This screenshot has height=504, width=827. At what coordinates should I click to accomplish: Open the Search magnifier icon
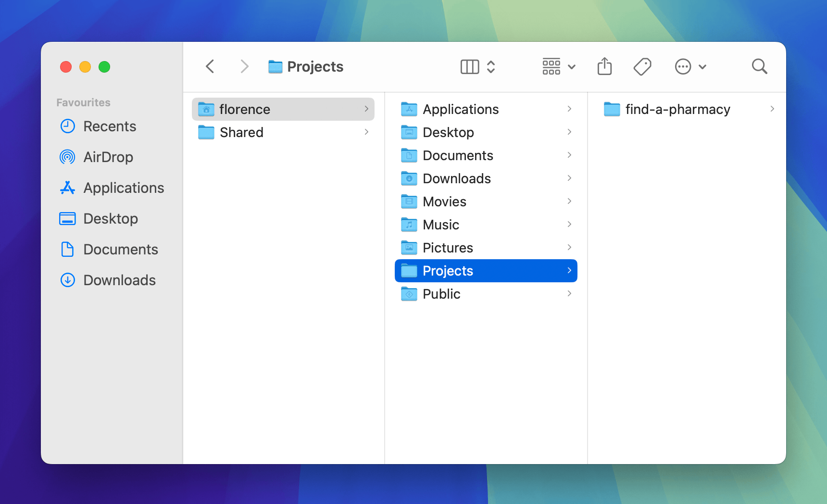click(759, 66)
